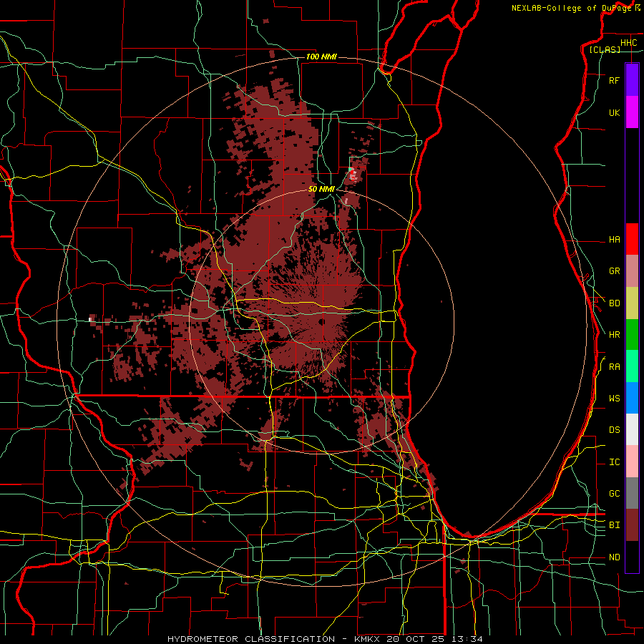
Task: Click the RF legend label
Action: 614,80
